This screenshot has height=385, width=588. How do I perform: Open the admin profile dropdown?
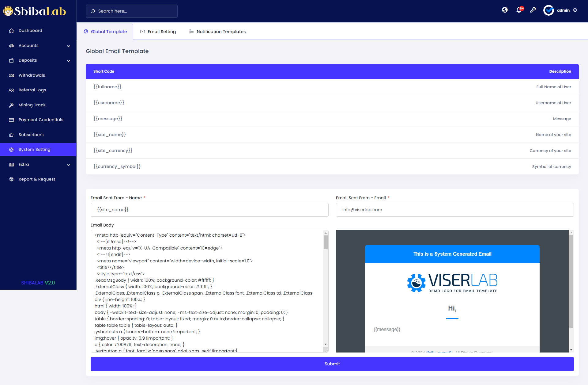pyautogui.click(x=563, y=10)
